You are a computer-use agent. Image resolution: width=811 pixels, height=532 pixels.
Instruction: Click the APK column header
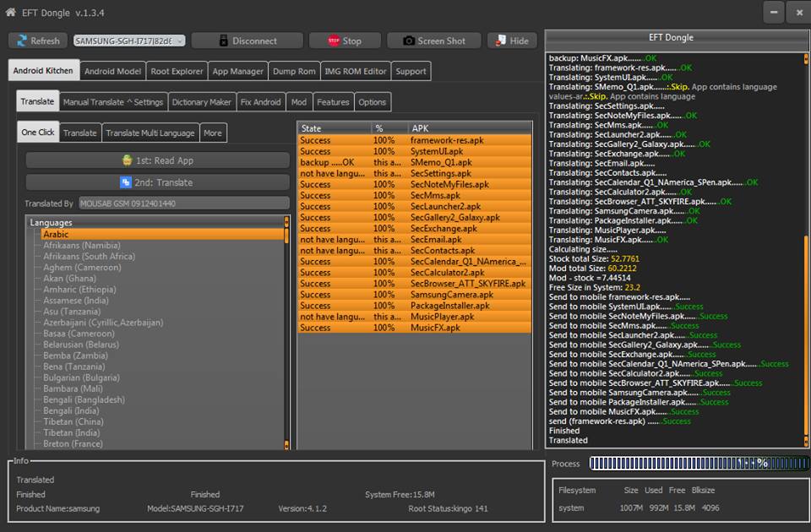tap(470, 128)
